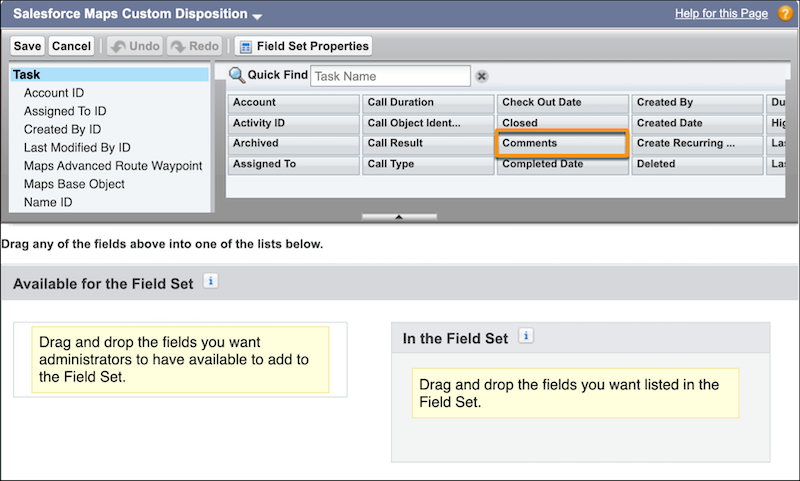Image resolution: width=800 pixels, height=481 pixels.
Task: Open Help for this Page link
Action: (721, 14)
